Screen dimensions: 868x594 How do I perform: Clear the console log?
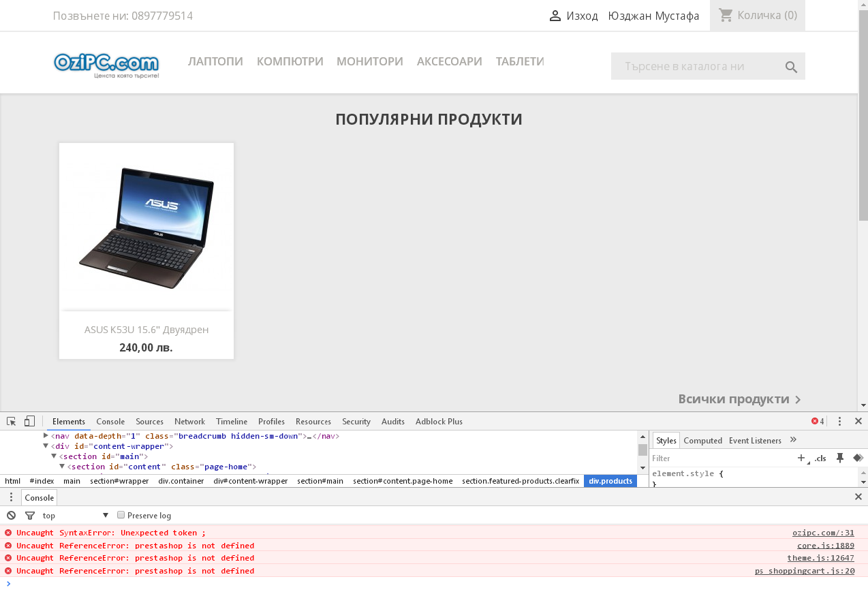[11, 515]
